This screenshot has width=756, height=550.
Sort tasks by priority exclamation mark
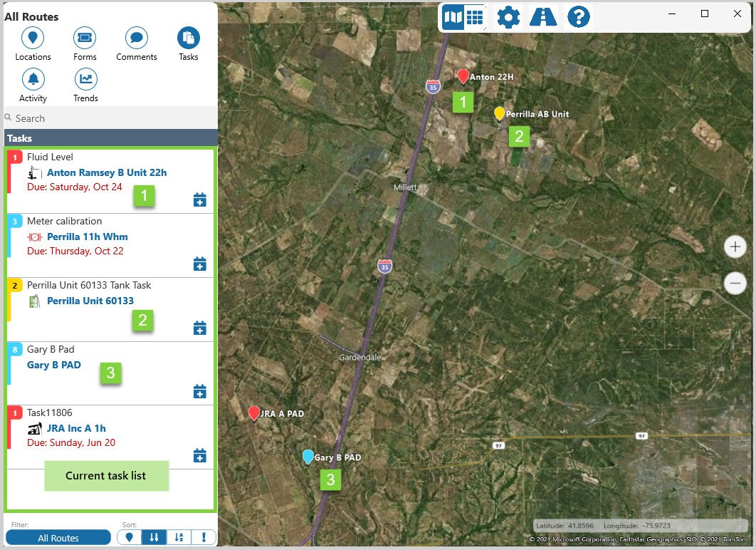204,537
